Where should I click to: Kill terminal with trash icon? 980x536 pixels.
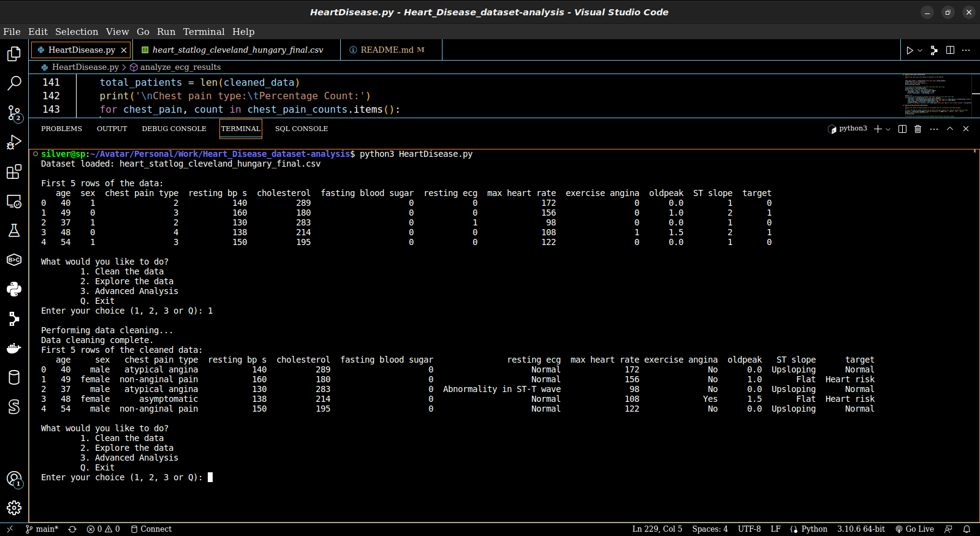point(917,129)
